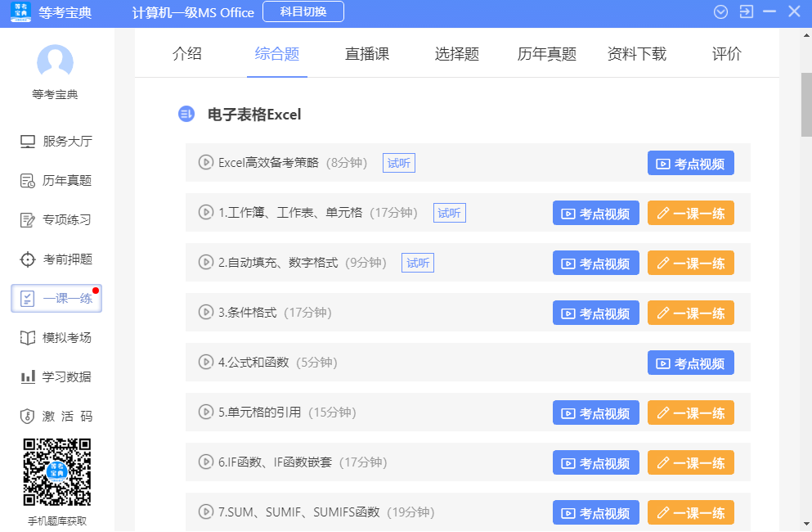Start 一课一练 for 3.条件格式

tap(690, 313)
